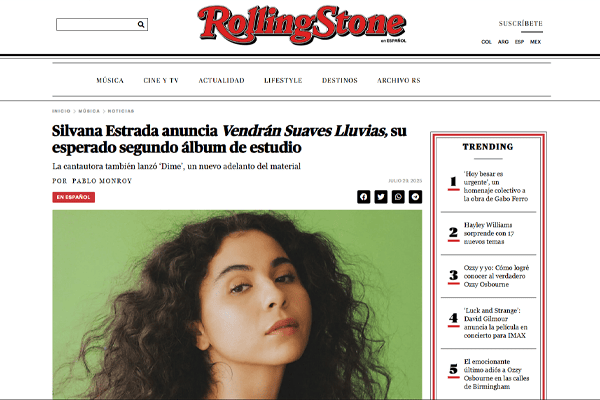Open trending story about Hayley Williams
The height and width of the screenshot is (400, 600).
pyautogui.click(x=489, y=233)
